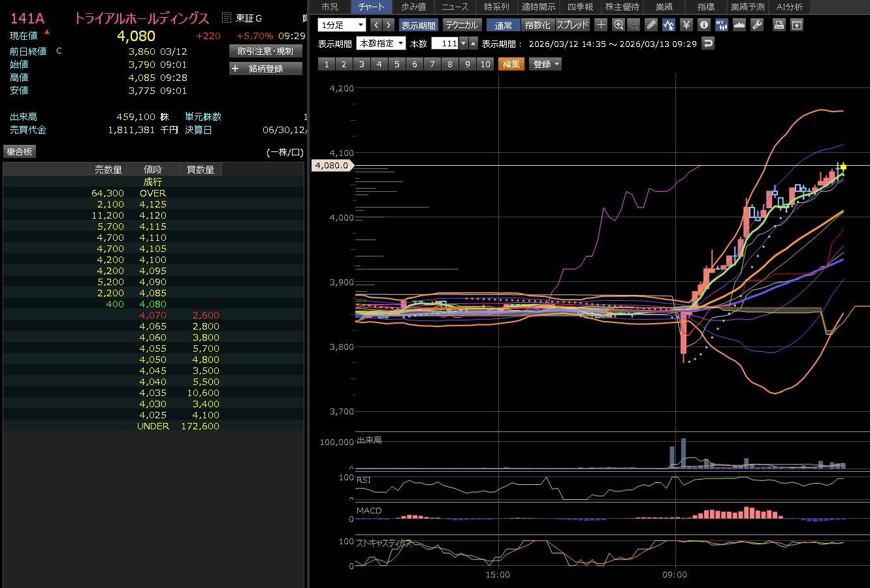The width and height of the screenshot is (870, 588).
Task: Click the crosshair cursor icon in chart toolbar
Action: tap(602, 25)
